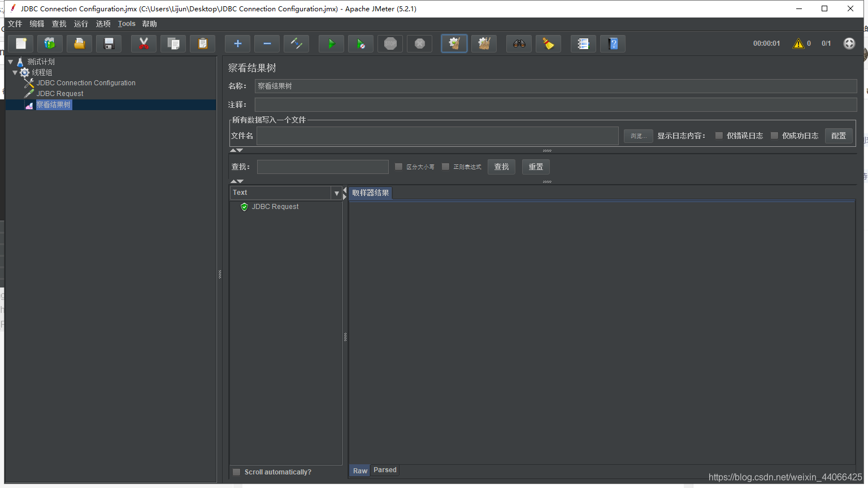
Task: Click into the 名称 name field
Action: (555, 86)
